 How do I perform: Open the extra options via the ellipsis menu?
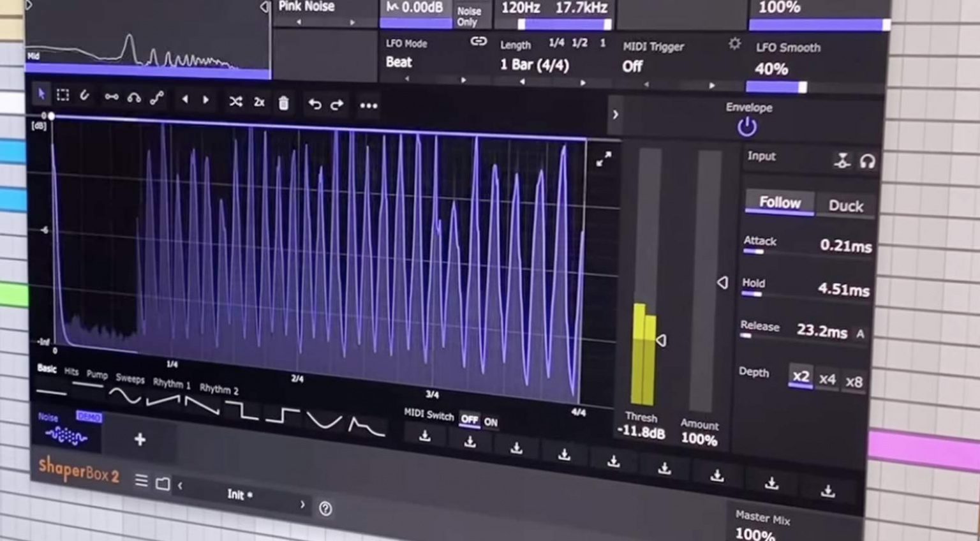coord(368,106)
